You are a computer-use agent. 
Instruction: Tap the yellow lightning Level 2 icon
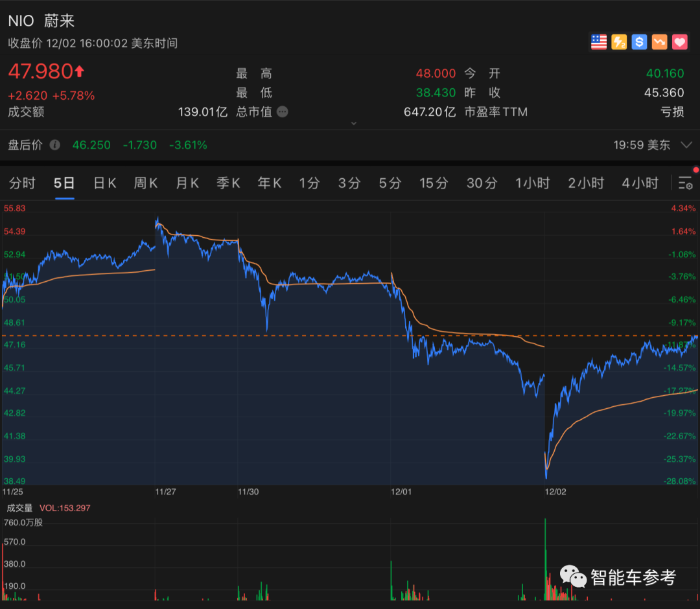619,42
